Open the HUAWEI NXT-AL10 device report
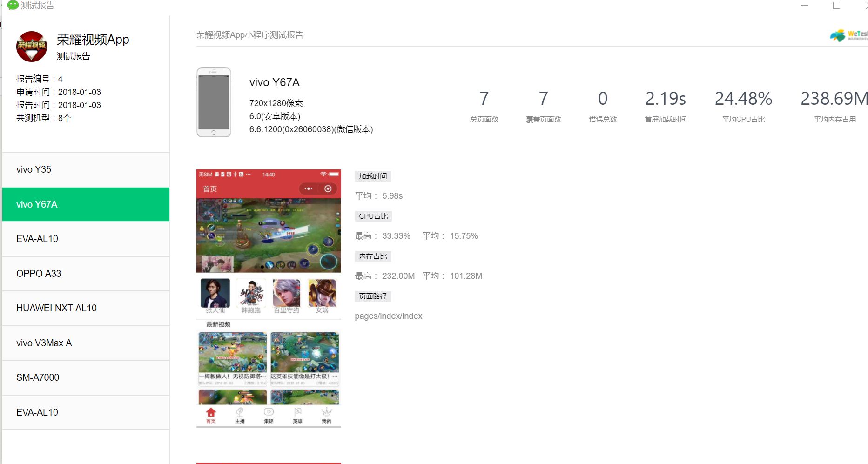The width and height of the screenshot is (868, 464). tap(86, 308)
